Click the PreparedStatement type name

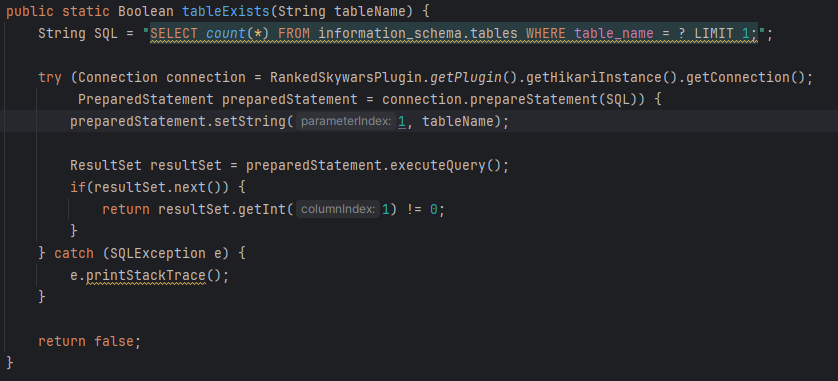point(146,99)
